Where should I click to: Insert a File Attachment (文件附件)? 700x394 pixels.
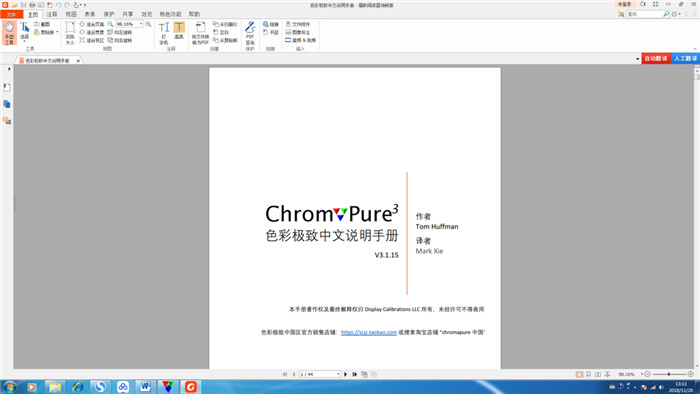298,24
